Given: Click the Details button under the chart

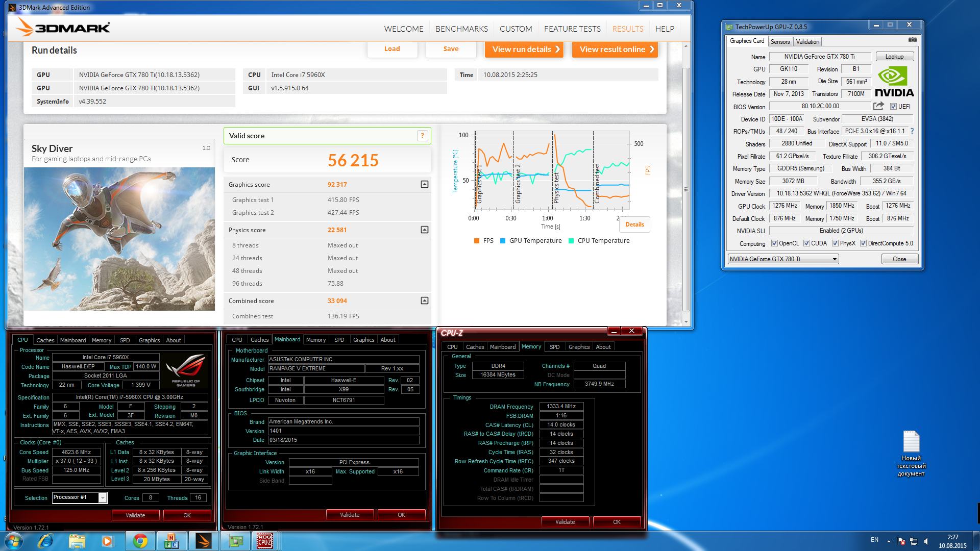Looking at the screenshot, I should pyautogui.click(x=634, y=224).
